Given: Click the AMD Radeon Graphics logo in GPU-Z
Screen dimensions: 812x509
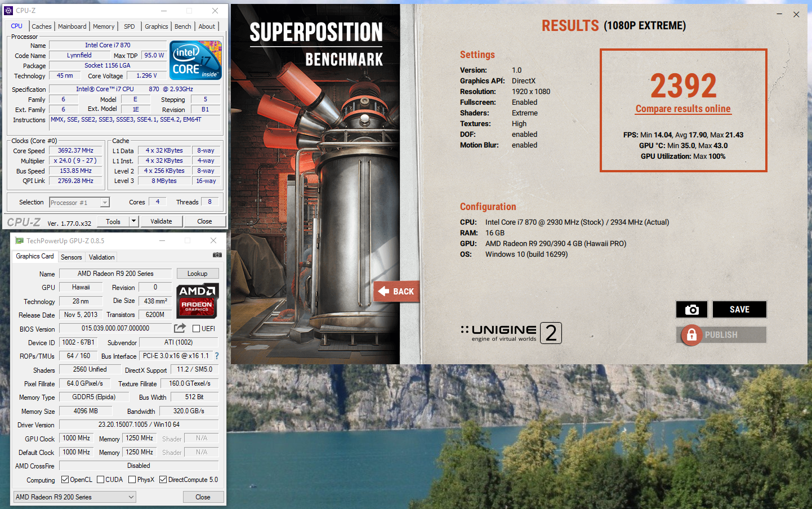Looking at the screenshot, I should (x=197, y=301).
